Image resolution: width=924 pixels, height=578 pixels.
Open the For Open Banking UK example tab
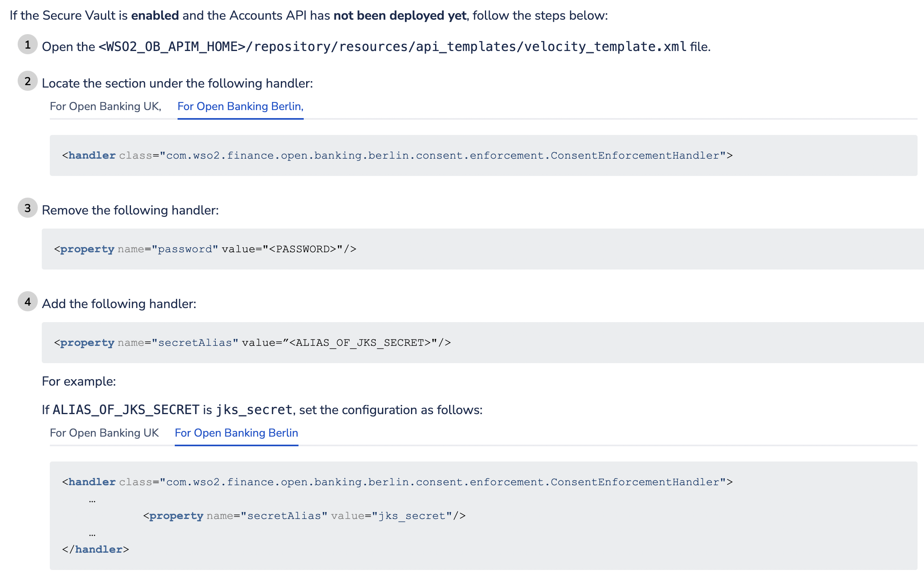[104, 433]
